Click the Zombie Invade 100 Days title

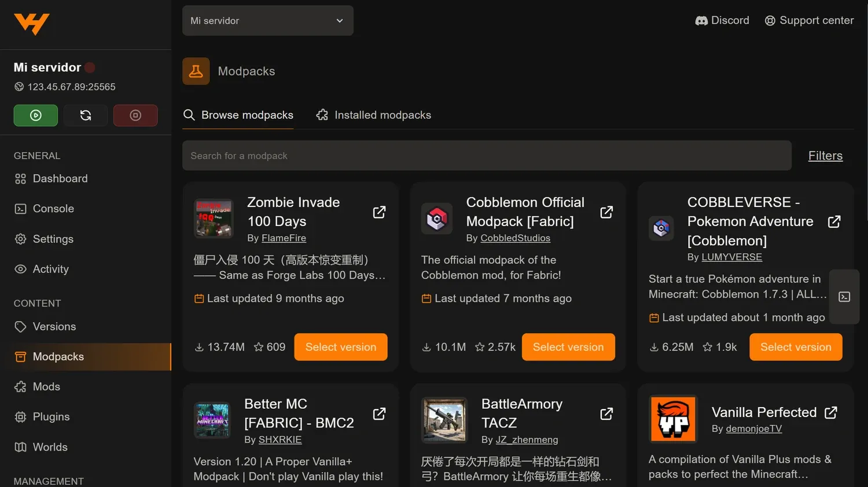click(293, 212)
